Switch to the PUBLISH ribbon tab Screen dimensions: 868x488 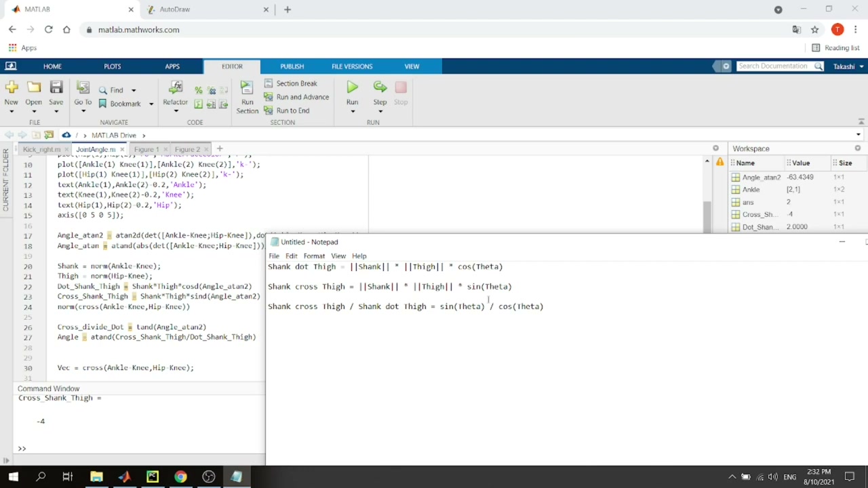click(292, 66)
